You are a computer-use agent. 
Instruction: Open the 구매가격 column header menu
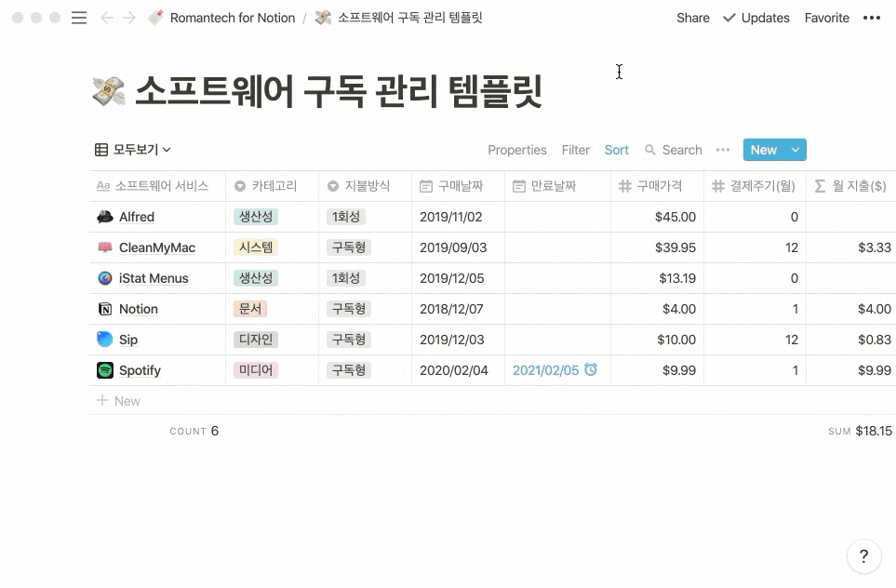[x=657, y=186]
